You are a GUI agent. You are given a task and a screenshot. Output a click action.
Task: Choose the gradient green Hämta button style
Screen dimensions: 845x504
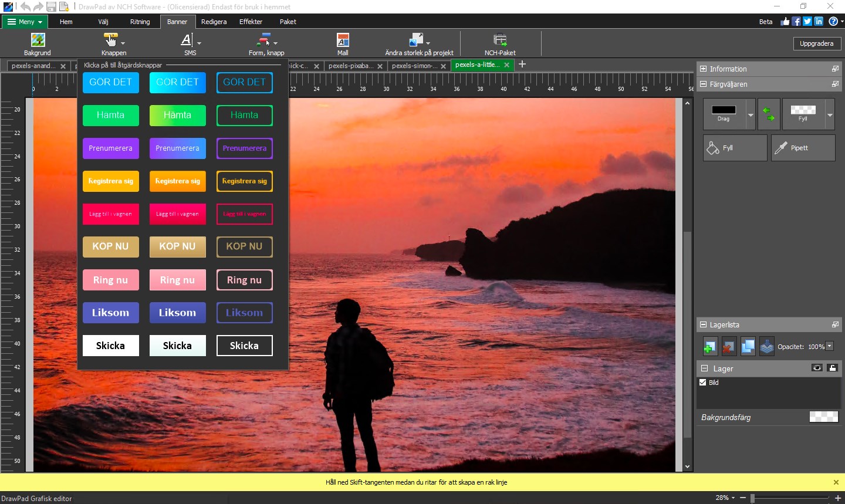tap(177, 115)
